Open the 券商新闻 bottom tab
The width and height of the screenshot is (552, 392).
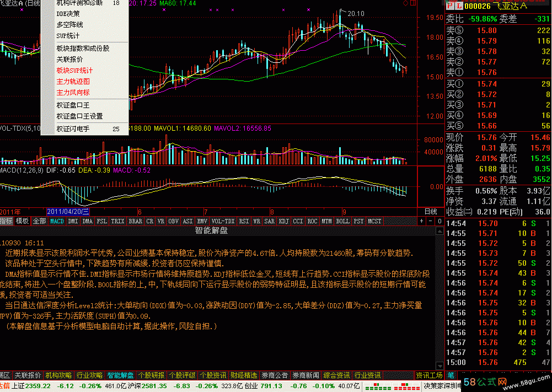pos(306,375)
